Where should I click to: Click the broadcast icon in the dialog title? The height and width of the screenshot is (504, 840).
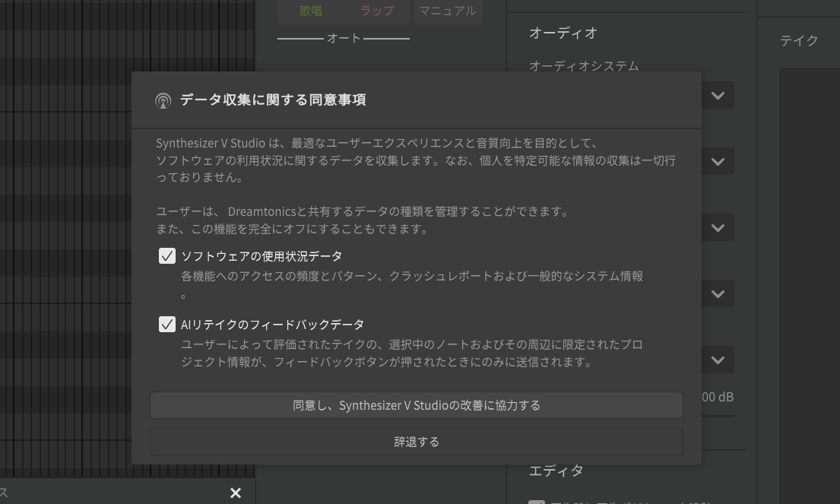[163, 100]
